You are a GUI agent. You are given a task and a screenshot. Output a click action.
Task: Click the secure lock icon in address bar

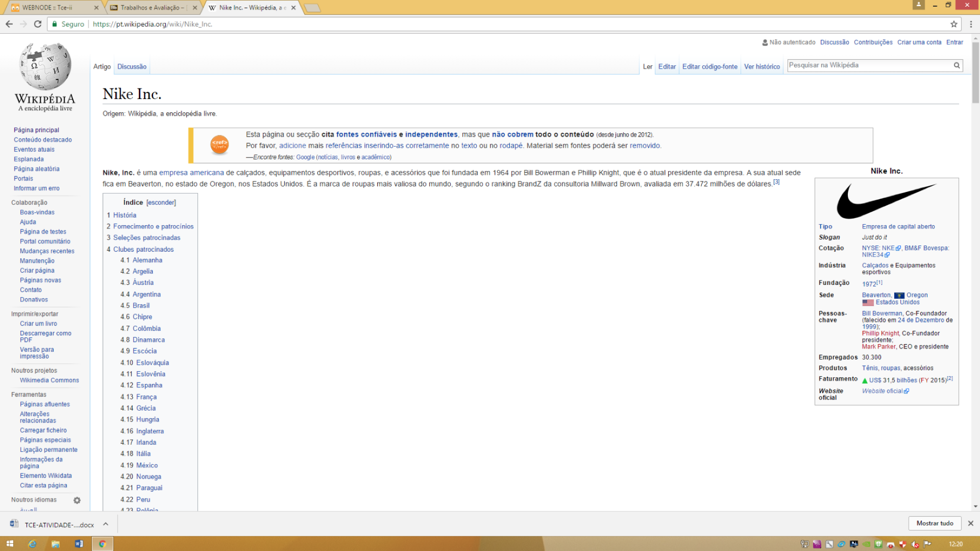(x=54, y=24)
